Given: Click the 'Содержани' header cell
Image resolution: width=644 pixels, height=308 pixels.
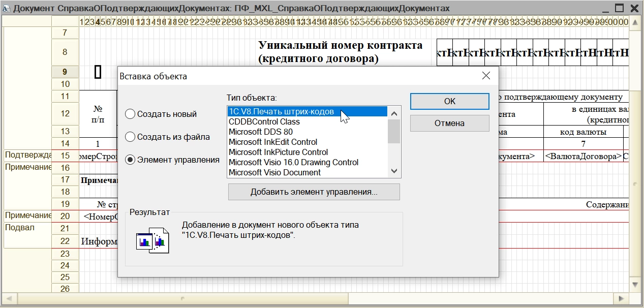Looking at the screenshot, I should (x=607, y=204).
